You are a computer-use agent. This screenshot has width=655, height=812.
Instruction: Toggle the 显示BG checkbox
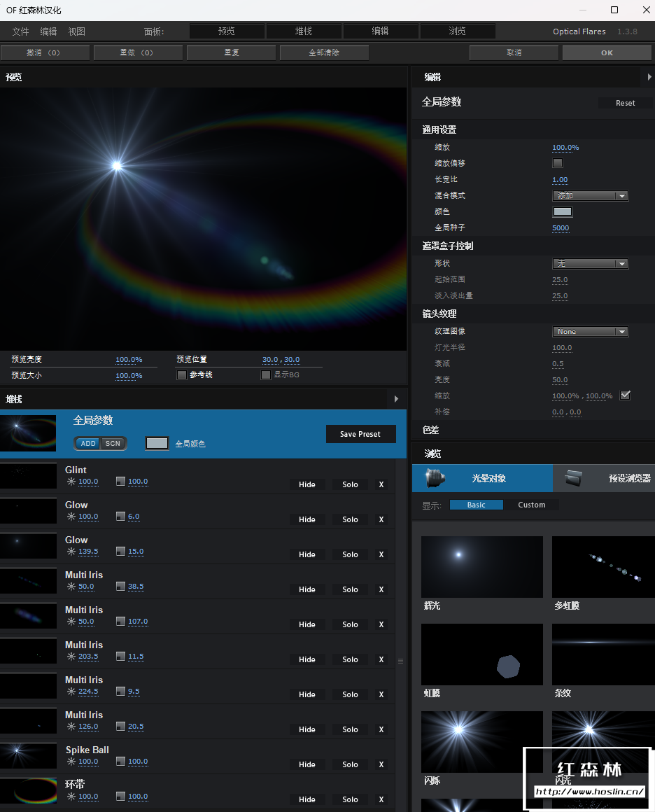[266, 375]
